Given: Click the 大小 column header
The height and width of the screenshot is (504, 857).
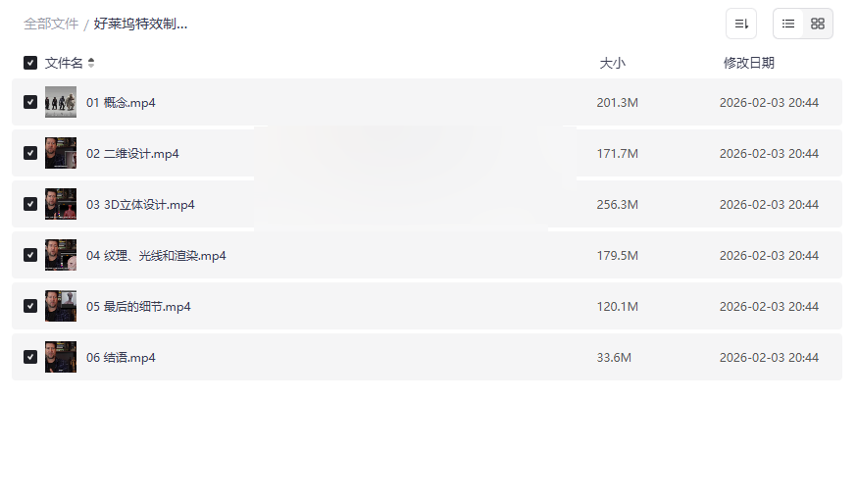Looking at the screenshot, I should tap(612, 63).
